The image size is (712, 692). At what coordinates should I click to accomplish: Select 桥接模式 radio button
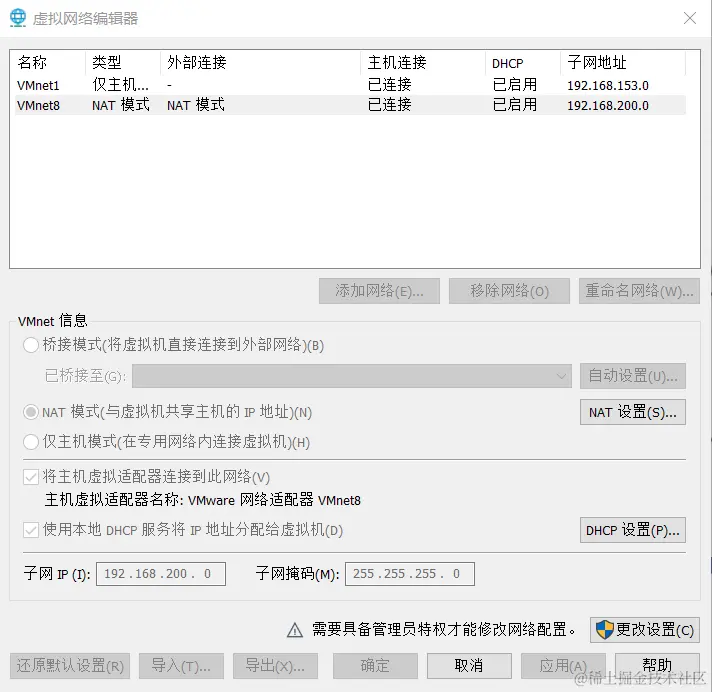point(31,345)
